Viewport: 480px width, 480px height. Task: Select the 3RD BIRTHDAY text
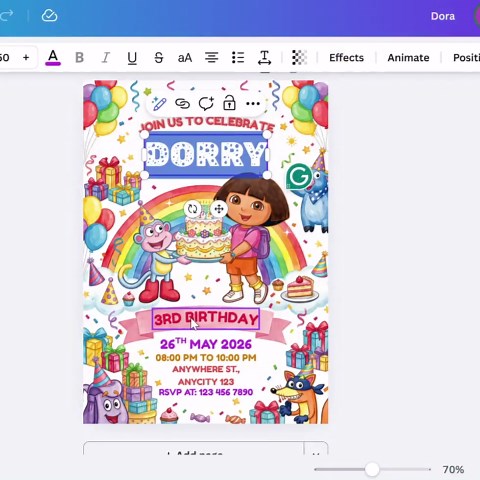[206, 319]
